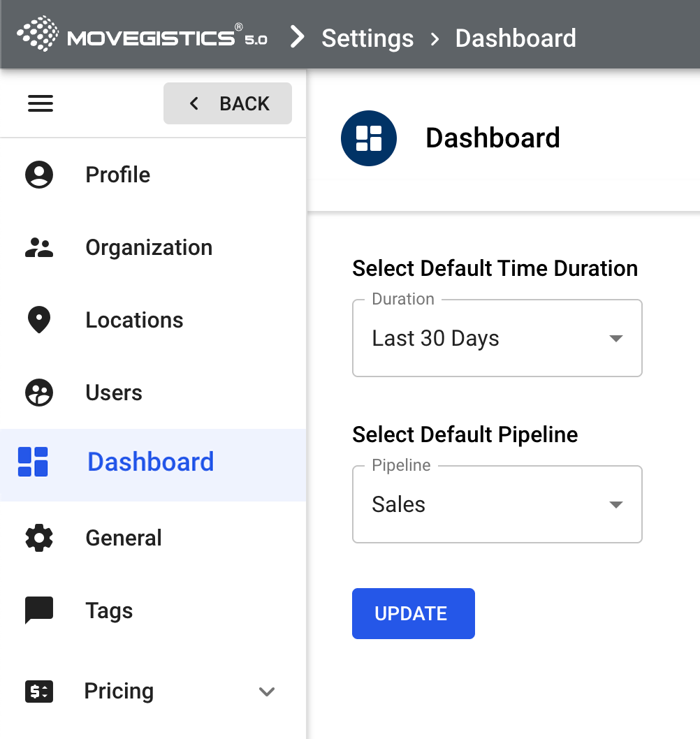
Task: Click the round Dashboard header icon
Action: (369, 138)
